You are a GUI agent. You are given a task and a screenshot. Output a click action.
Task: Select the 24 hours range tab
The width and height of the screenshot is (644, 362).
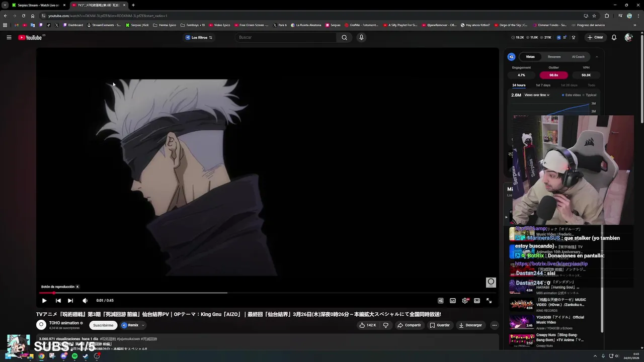click(x=519, y=85)
